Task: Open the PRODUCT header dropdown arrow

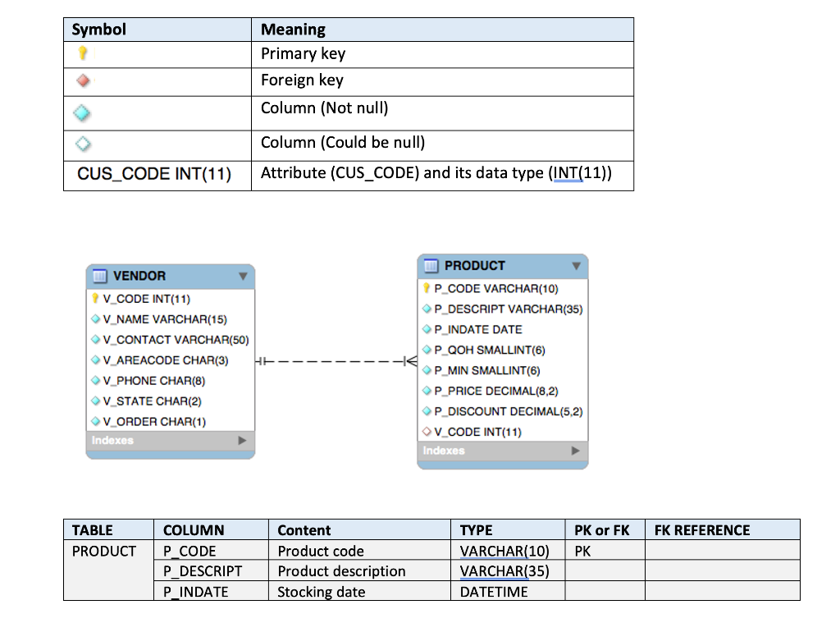Action: coord(575,266)
